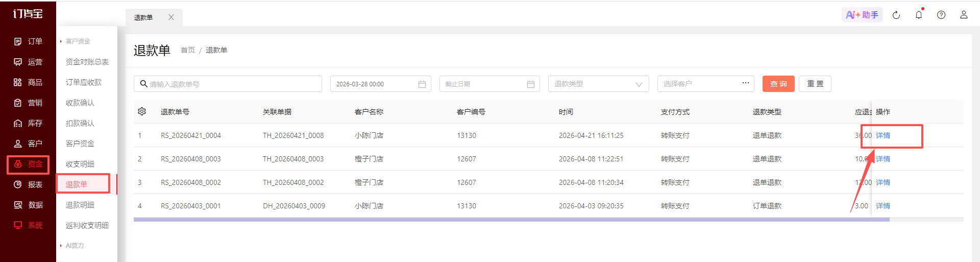Open the 系统 sidebar module
Viewport: 980px width, 262px height.
(28, 225)
